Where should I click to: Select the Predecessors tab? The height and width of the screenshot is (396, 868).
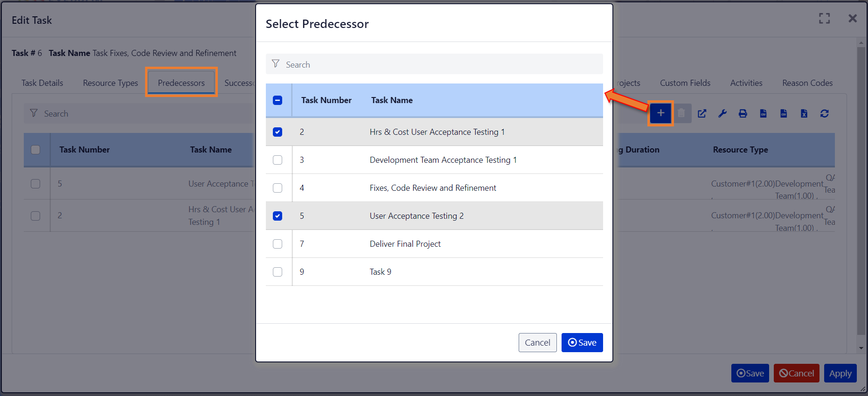tap(181, 83)
